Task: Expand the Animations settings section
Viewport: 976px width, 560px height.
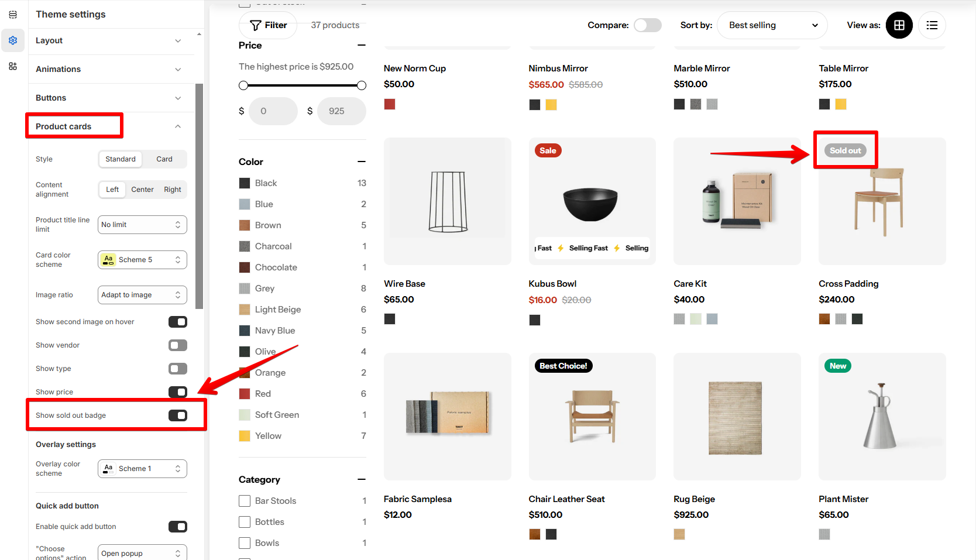Action: click(111, 69)
